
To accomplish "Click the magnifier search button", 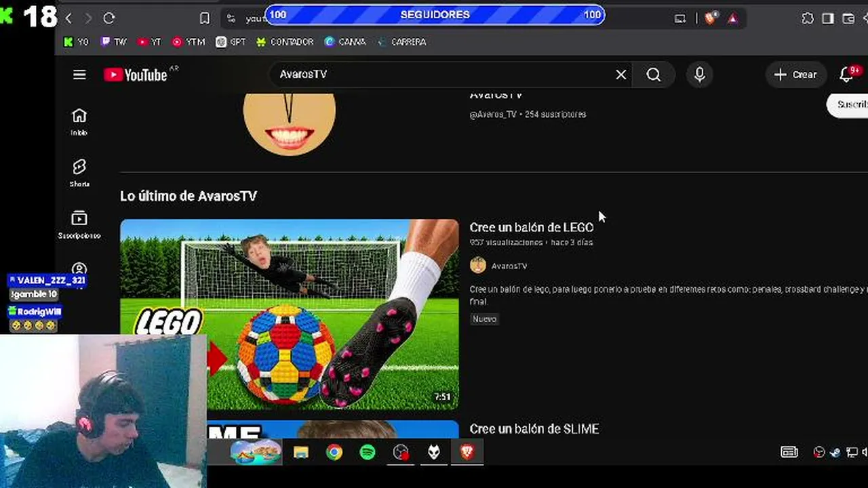I will pos(653,75).
